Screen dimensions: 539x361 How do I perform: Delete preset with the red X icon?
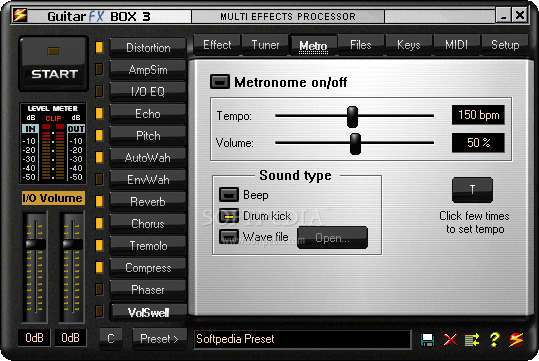coord(450,340)
